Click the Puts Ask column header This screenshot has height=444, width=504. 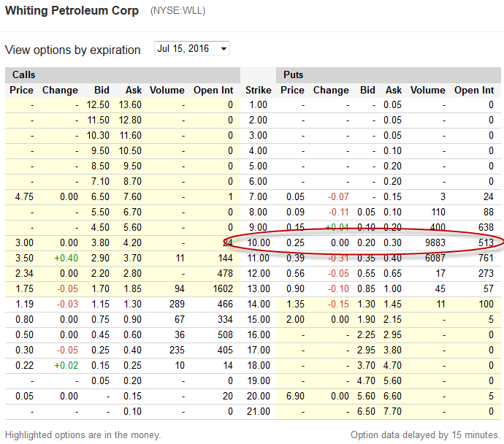(x=394, y=91)
